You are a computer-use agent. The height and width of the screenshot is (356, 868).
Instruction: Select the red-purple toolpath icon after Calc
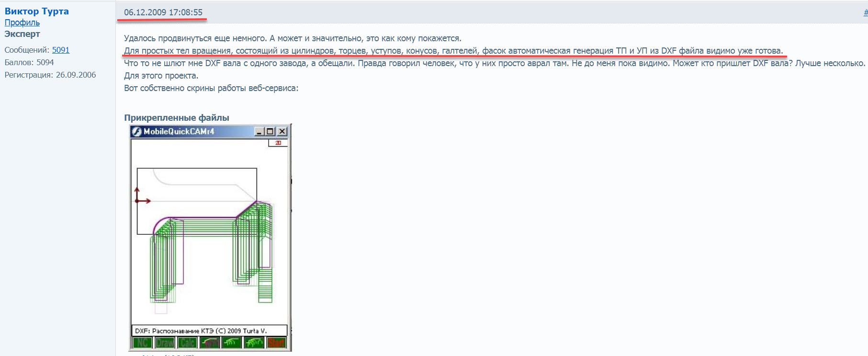(210, 343)
